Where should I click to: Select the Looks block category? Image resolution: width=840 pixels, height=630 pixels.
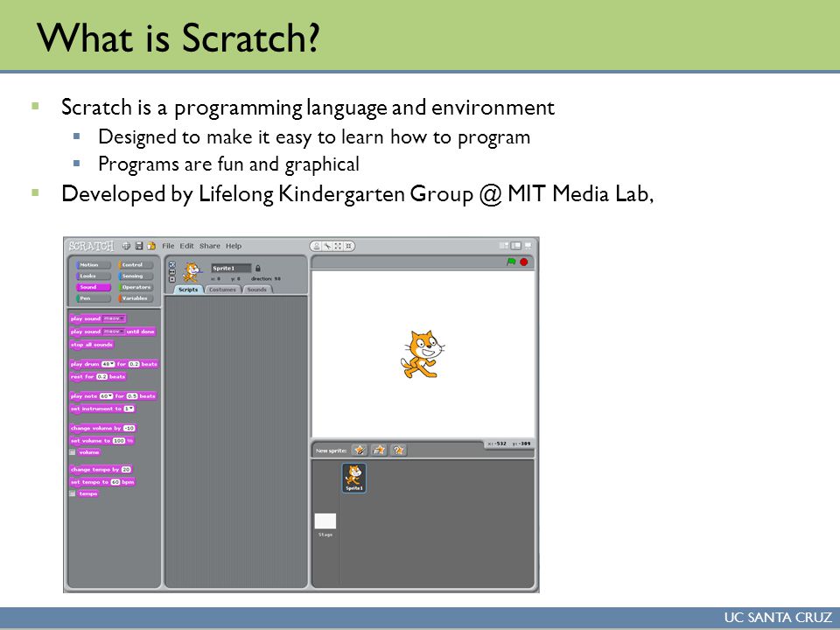click(x=94, y=276)
